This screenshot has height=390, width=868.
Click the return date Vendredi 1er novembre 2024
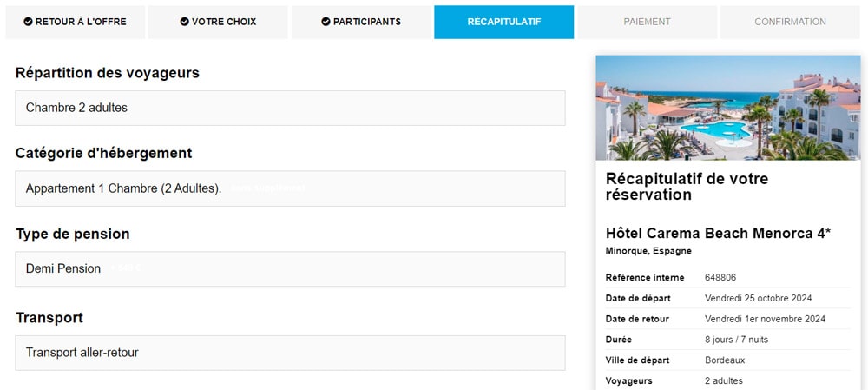click(x=765, y=319)
